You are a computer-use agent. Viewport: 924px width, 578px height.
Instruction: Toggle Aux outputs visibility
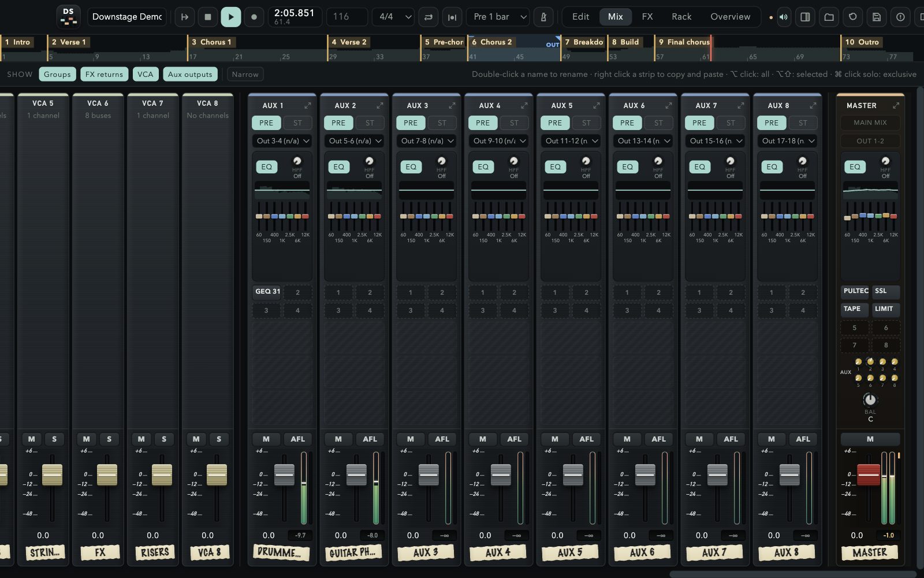coord(190,74)
